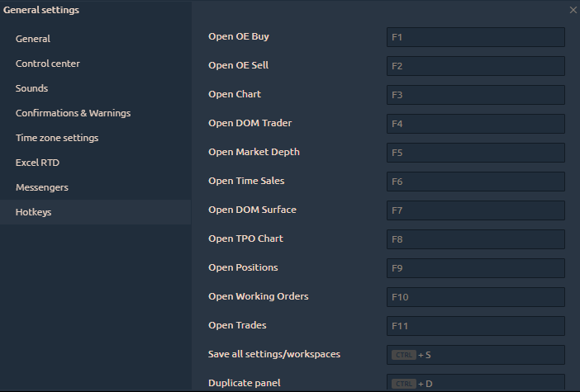Open Excel RTD settings

pos(37,163)
